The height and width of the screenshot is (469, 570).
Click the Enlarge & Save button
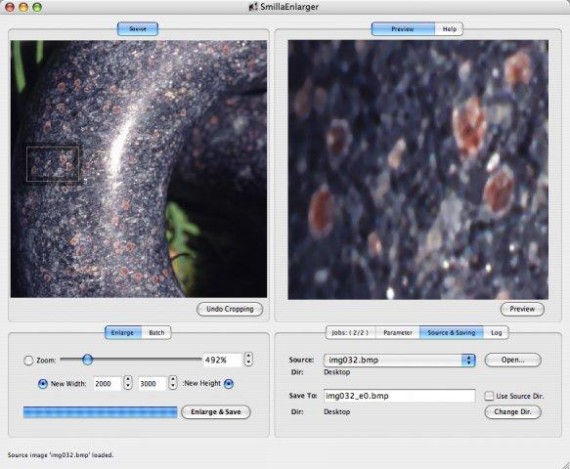[x=216, y=412]
